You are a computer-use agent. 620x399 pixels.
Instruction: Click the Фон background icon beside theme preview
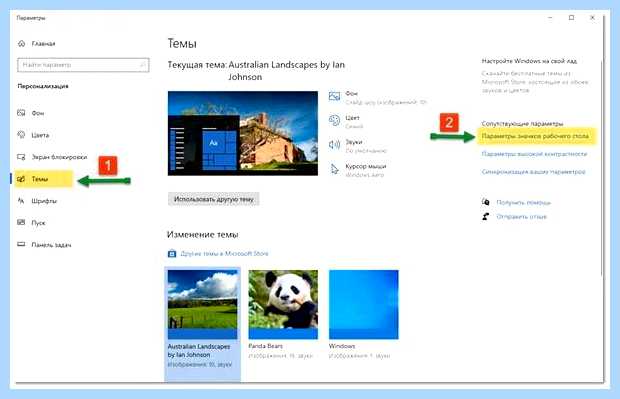(x=335, y=96)
